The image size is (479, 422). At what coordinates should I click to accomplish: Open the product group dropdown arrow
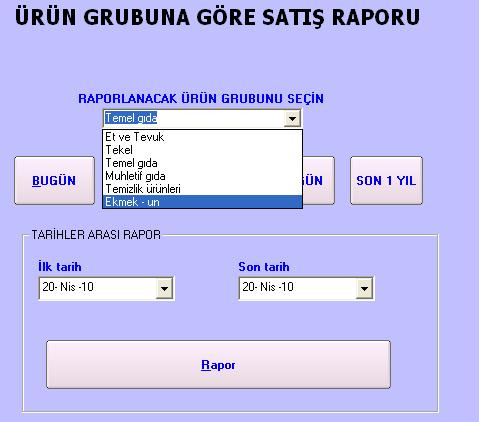click(292, 118)
